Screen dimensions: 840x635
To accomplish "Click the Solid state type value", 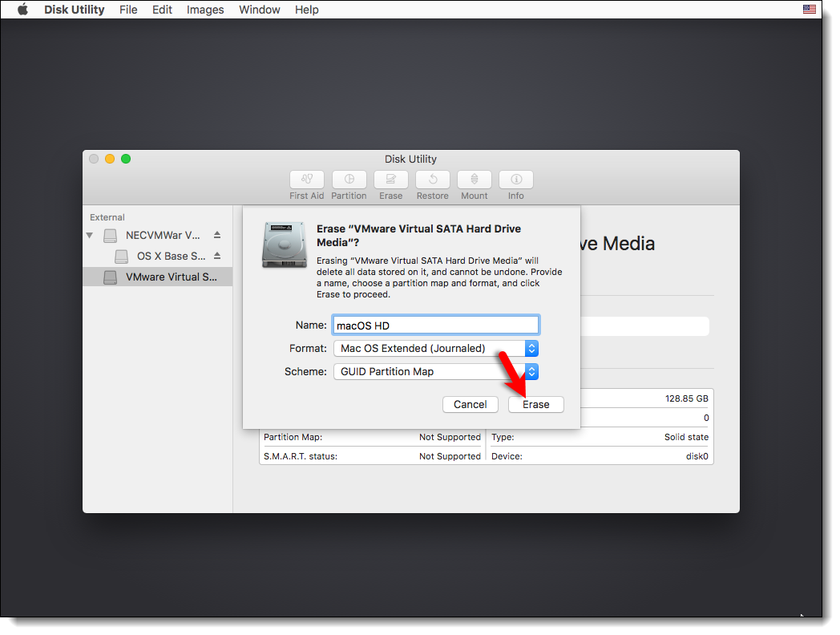I will point(686,437).
